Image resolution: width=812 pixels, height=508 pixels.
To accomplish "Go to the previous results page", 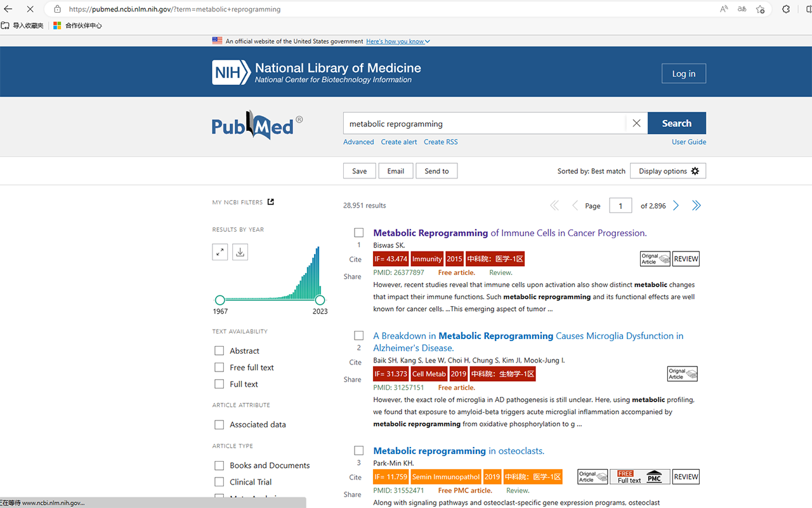I will 575,205.
